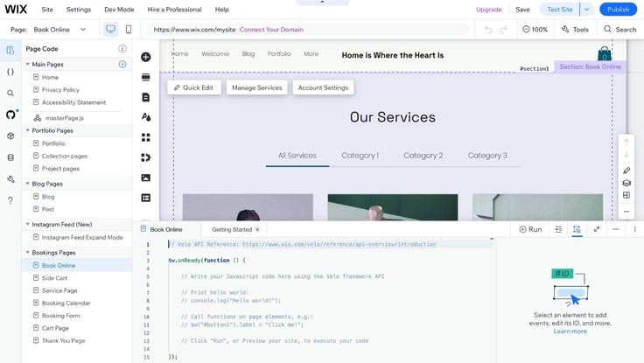Screen dimensions: 644x363
Task: Click the Account Settings button
Action: tap(323, 87)
